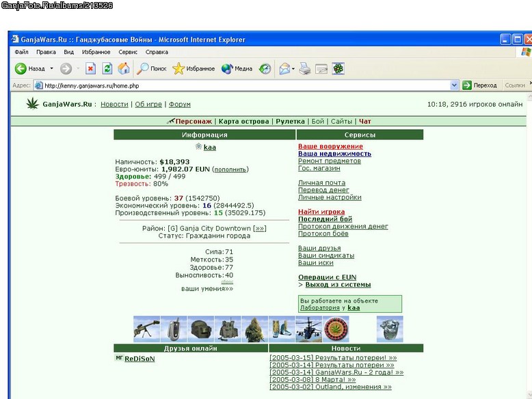The image size is (532, 399).
Task: Open the Back button history dropdown arrow
Action: [51, 68]
